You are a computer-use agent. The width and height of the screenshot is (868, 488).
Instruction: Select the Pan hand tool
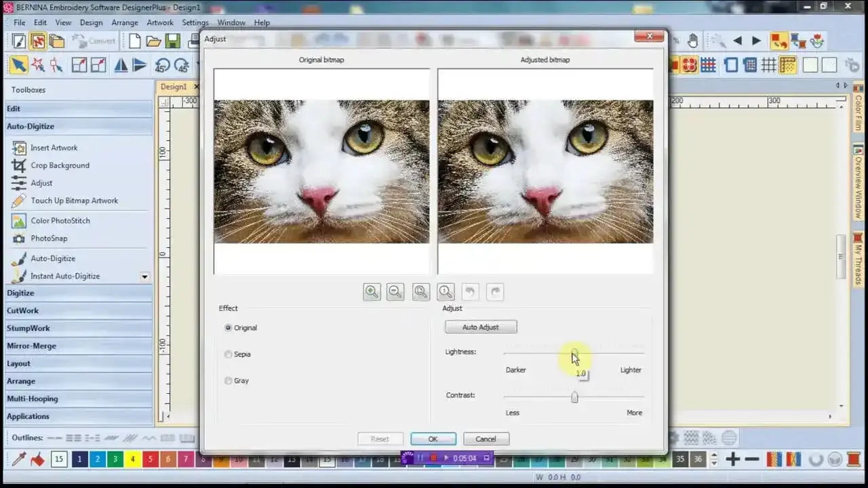click(693, 41)
